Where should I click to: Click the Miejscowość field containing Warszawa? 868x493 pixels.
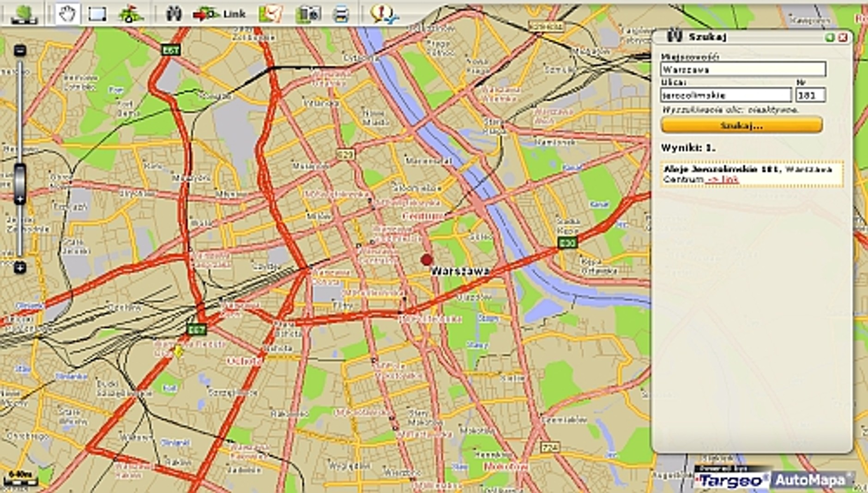[x=743, y=69]
